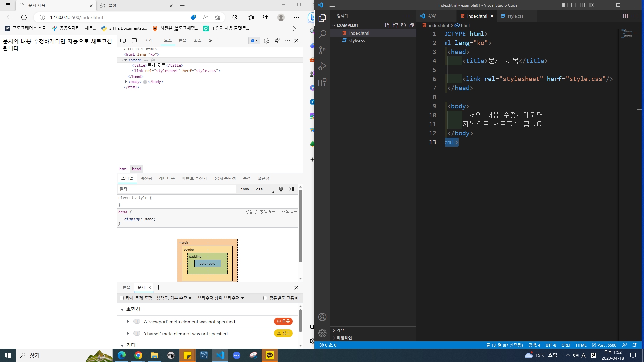Image resolution: width=644 pixels, height=362 pixels.
Task: Open browser Extensions puzzle icon
Action: pos(234,17)
